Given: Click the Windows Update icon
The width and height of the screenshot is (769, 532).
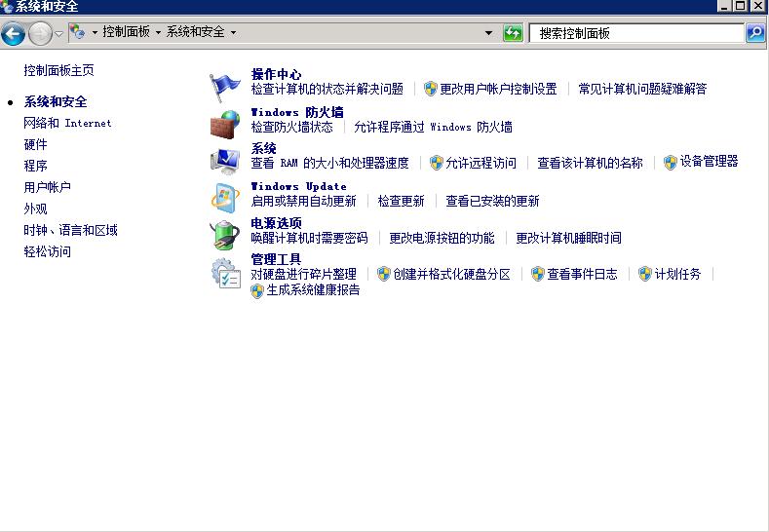Looking at the screenshot, I should coord(225,198).
